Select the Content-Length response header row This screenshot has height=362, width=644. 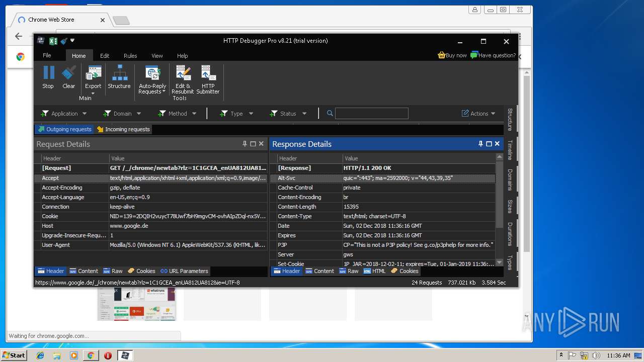383,207
